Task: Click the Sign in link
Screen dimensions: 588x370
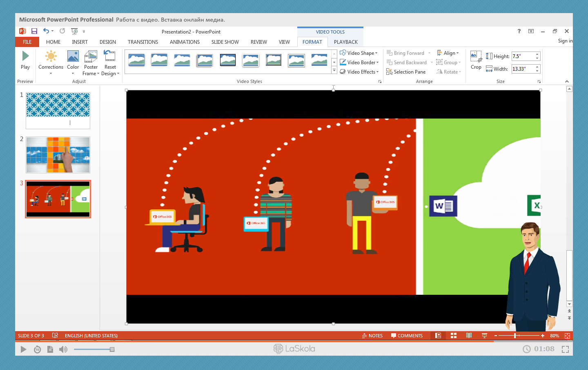Action: pos(565,41)
